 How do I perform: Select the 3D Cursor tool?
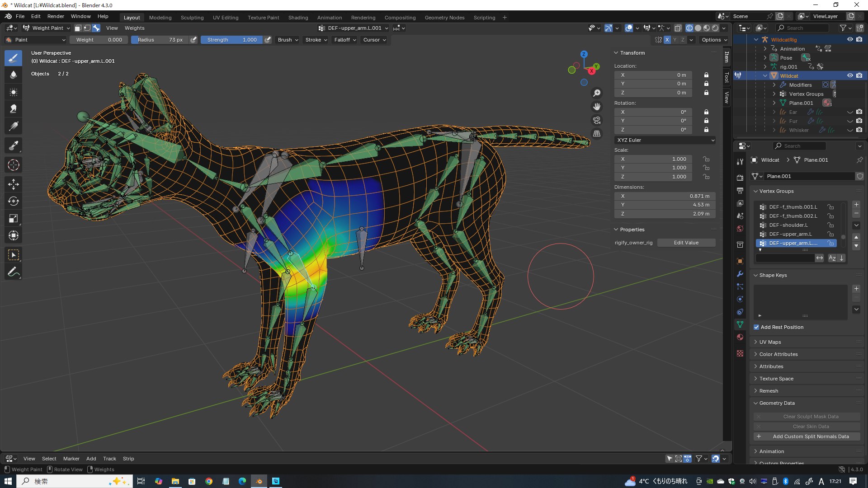tap(14, 165)
